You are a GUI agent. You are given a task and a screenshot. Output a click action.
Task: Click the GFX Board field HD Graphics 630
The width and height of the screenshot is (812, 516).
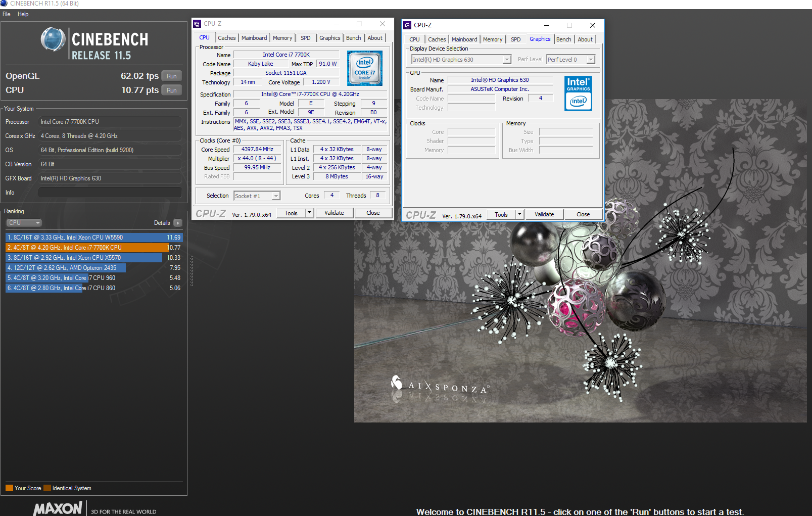coord(110,178)
